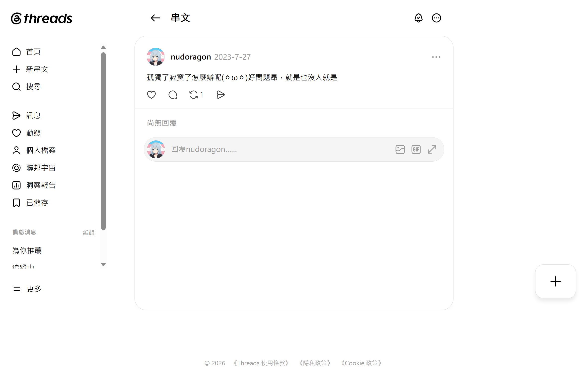Open 《隱私政策》 link
This screenshot has width=588, height=380.
315,363
